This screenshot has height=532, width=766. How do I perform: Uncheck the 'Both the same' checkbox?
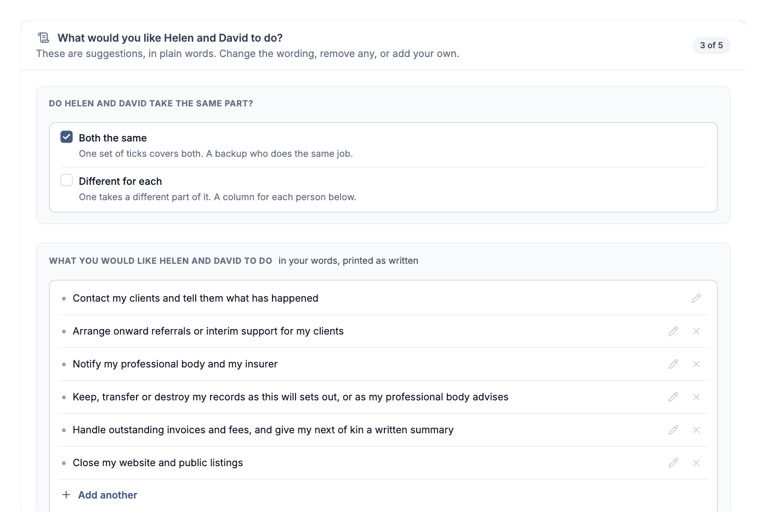click(x=66, y=137)
